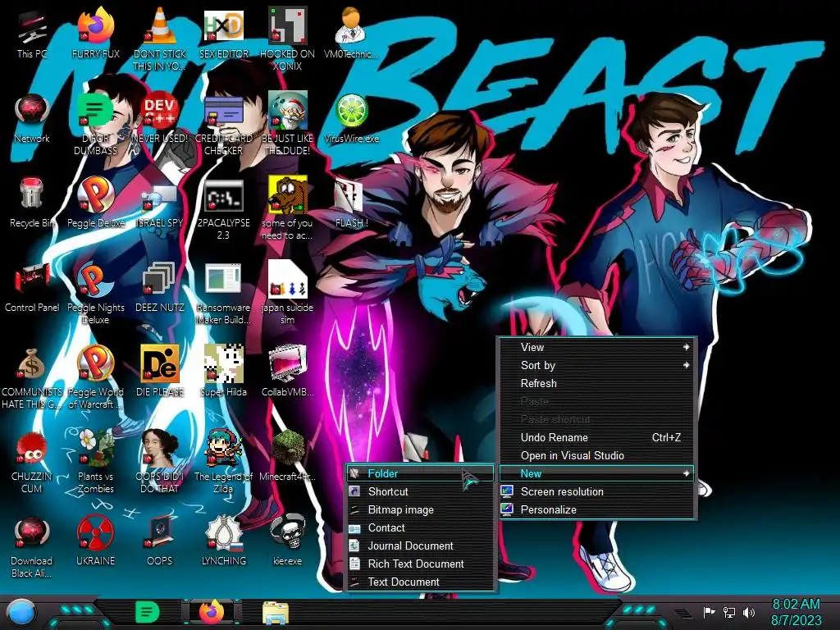840x630 pixels.
Task: Select the LYNCHING desktop icon
Action: pos(224,540)
